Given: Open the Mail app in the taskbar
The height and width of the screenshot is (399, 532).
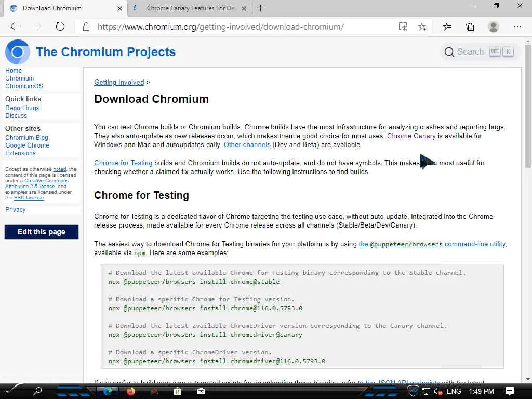Looking at the screenshot, I should (x=201, y=391).
